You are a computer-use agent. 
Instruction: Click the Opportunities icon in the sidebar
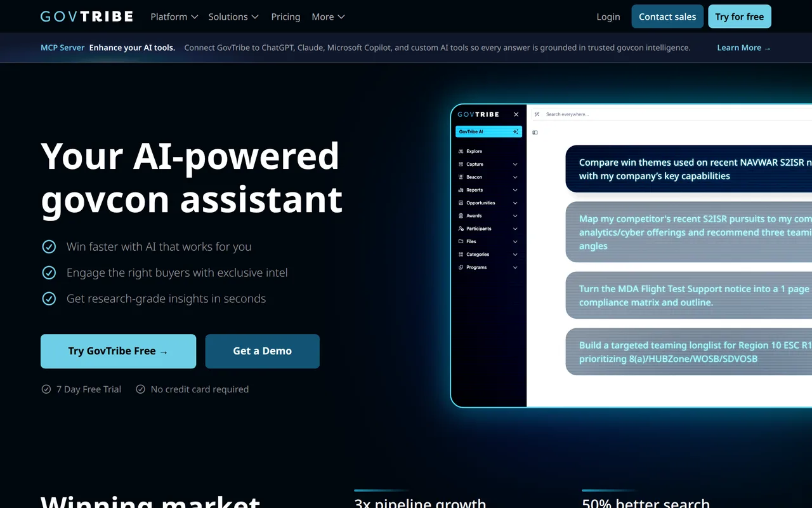461,203
